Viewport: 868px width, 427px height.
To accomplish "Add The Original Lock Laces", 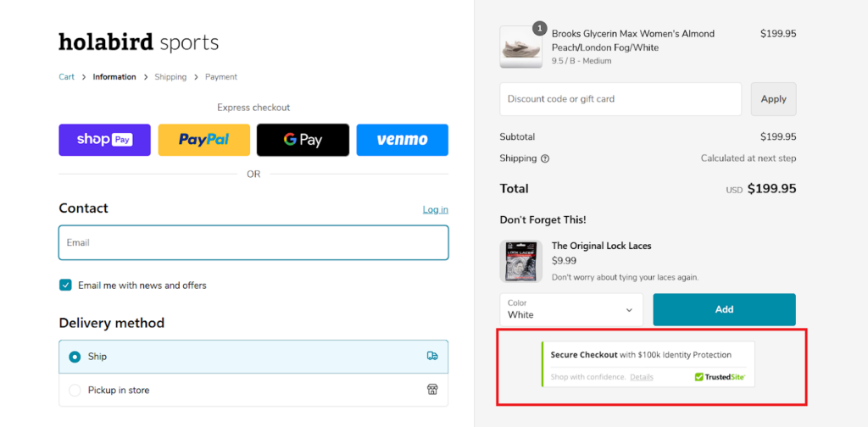I will [724, 310].
